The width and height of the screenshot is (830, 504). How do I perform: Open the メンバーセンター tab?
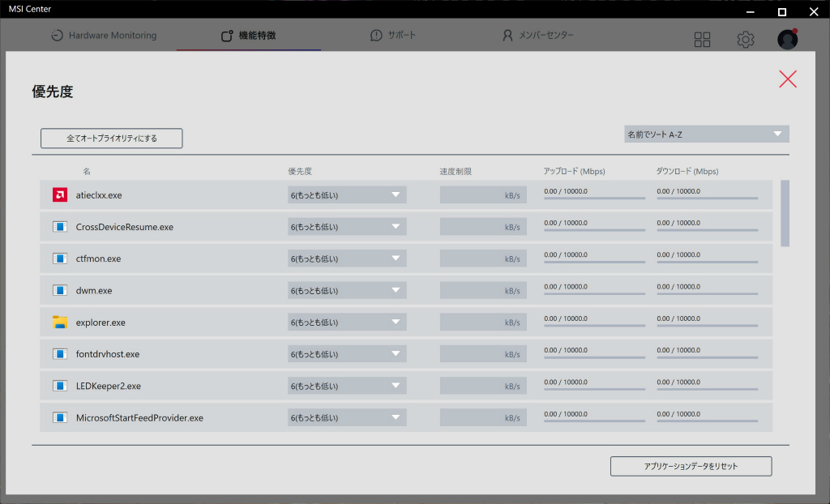(538, 36)
